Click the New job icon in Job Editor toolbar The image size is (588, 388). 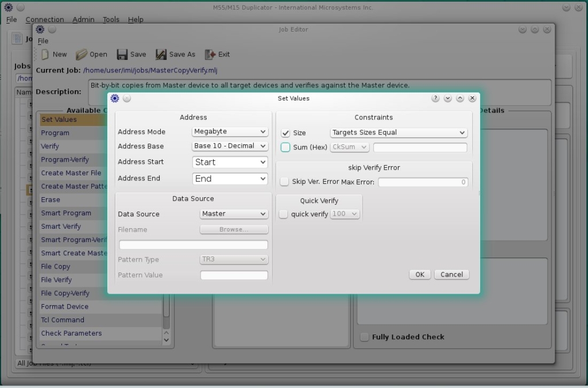pos(45,55)
